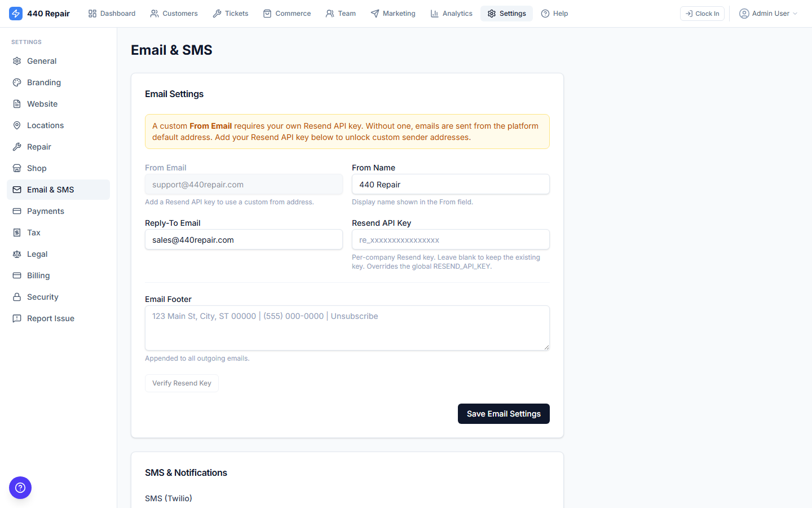Click Save Email Settings
This screenshot has height=508, width=812.
[x=504, y=414]
